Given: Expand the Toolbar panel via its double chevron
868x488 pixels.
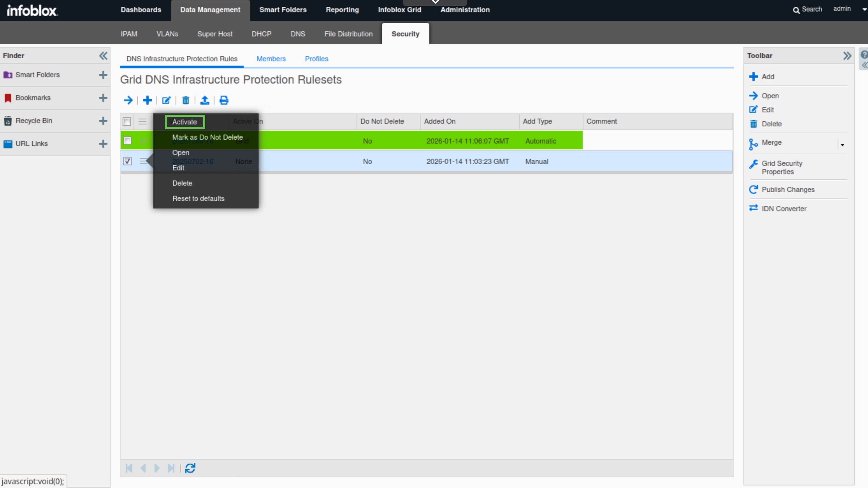Looking at the screenshot, I should [848, 55].
